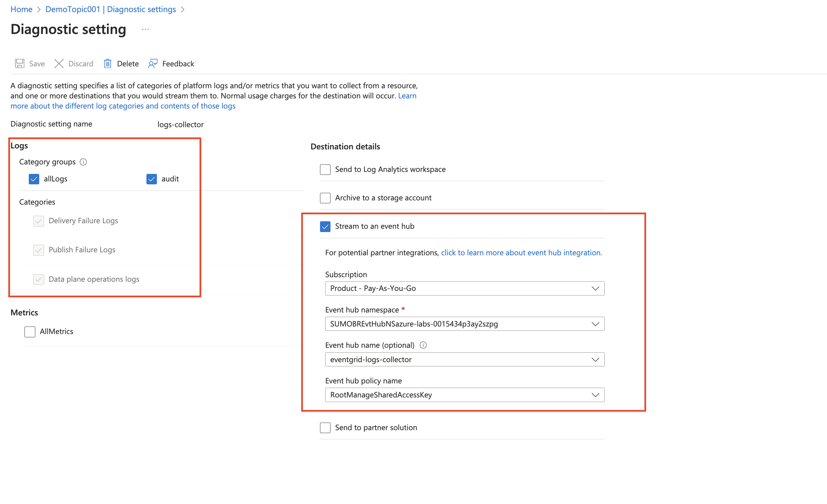Navigate to Home via breadcrumb
This screenshot has width=827, height=504.
click(21, 9)
